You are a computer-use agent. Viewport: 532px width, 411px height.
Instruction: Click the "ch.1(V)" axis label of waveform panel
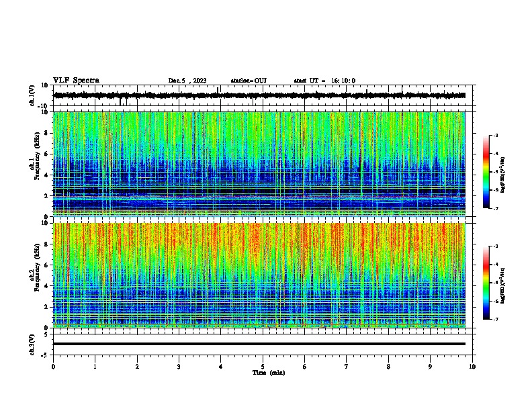pos(32,95)
